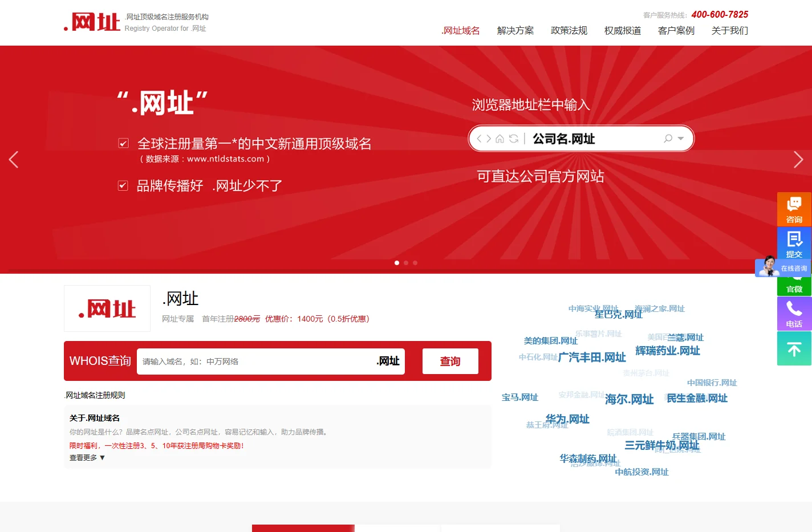
Task: Focus the WHOIS domain input field
Action: pos(271,362)
